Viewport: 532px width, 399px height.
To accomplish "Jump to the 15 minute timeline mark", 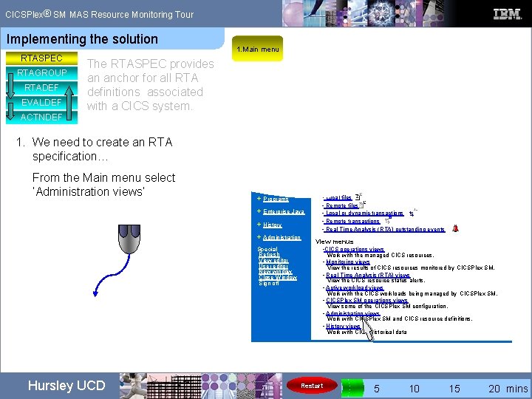I will pos(454,389).
